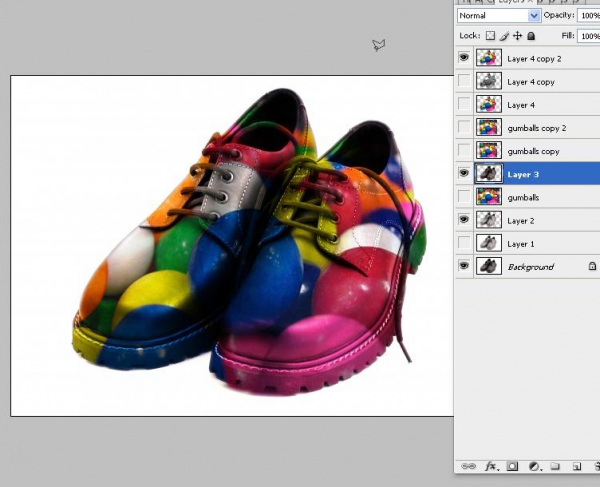Select 'Background' layer name
Viewport: 600px width, 487px height.
point(530,267)
